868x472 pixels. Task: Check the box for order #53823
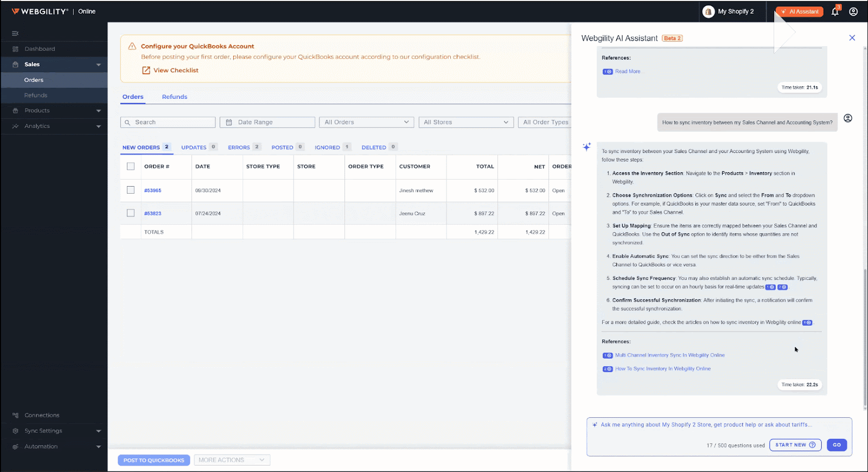[131, 213]
